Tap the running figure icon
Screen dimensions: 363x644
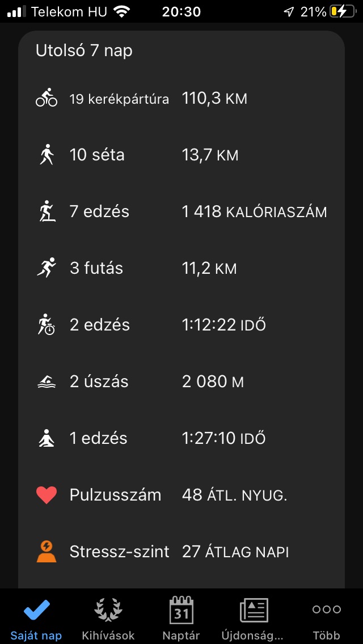click(47, 268)
